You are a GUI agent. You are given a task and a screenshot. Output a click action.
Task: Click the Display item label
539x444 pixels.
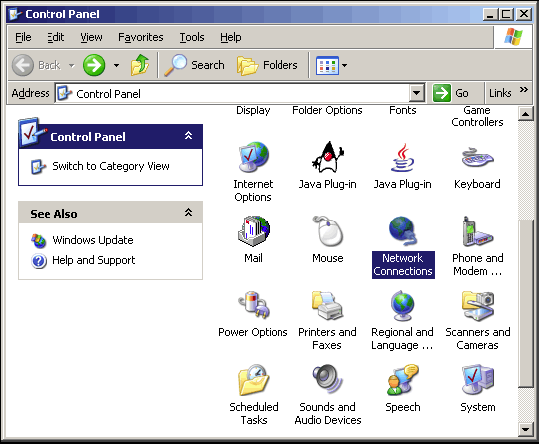[x=253, y=110]
